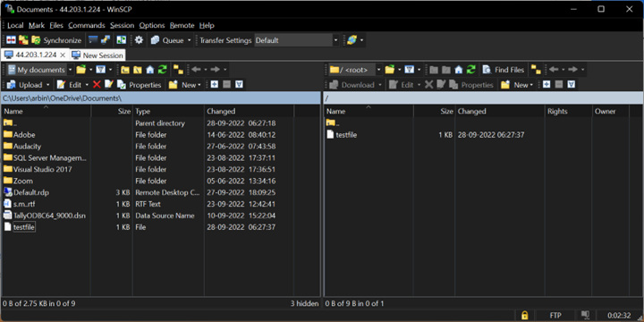Sort remote panel by Rights column header
This screenshot has width=644, height=322.
[569, 111]
